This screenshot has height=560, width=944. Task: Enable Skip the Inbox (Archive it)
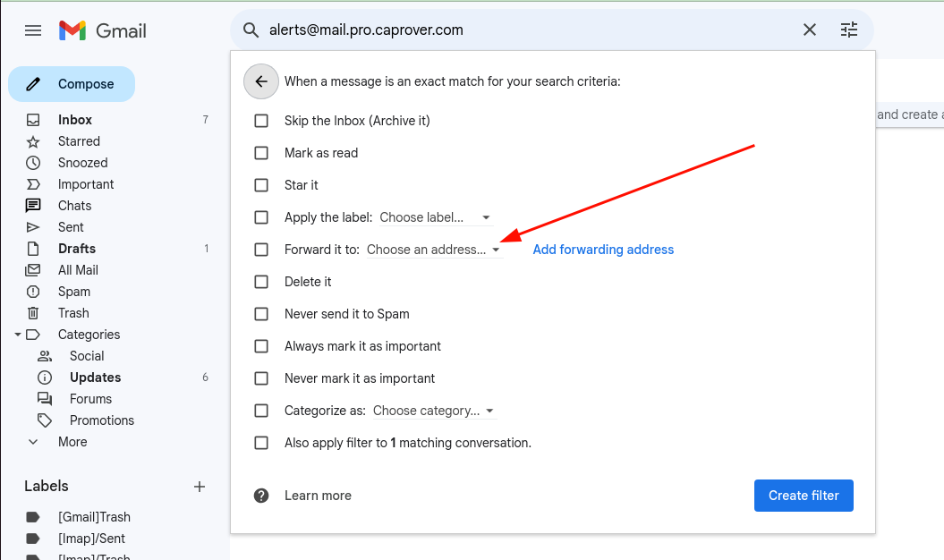tap(261, 120)
